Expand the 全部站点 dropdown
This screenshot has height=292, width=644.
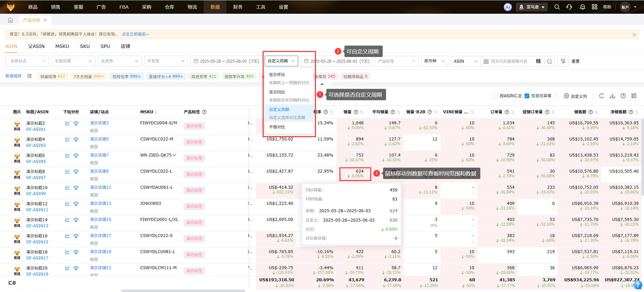[x=27, y=61]
